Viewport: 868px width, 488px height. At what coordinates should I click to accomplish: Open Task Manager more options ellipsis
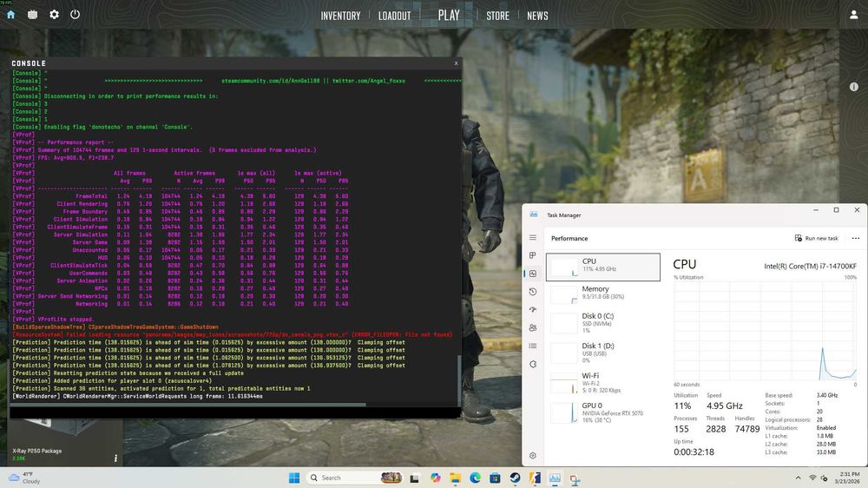point(855,238)
